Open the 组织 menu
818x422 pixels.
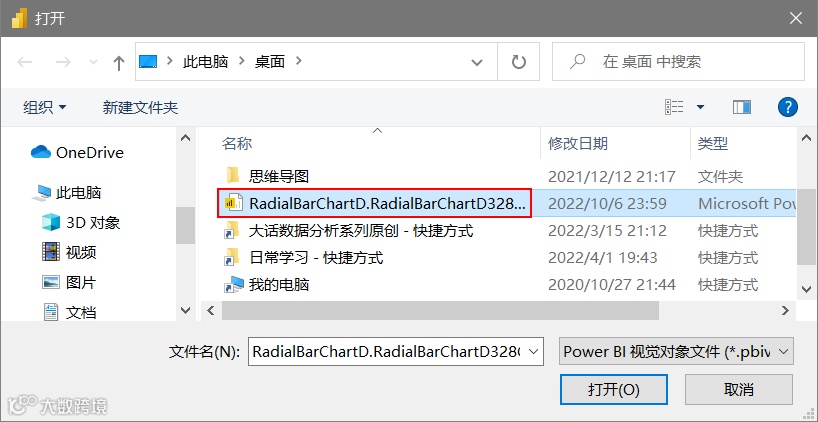coord(45,107)
